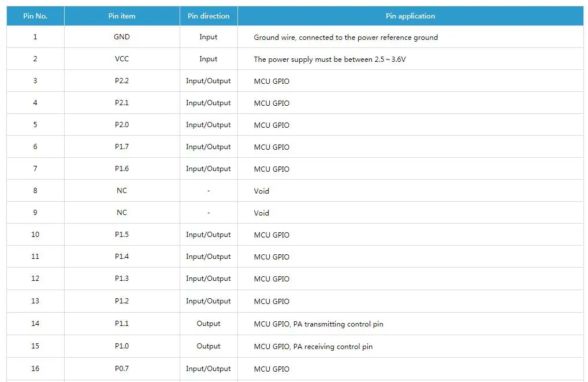Click Input/Output direction for P1.3
Viewport: 588px width, 382px height.
[x=209, y=279]
